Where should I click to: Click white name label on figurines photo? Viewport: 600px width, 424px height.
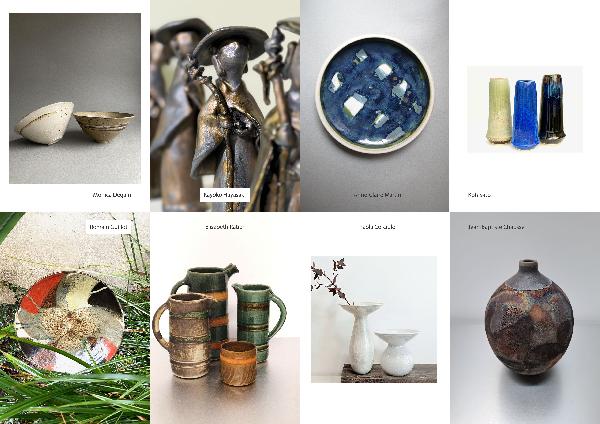click(225, 195)
